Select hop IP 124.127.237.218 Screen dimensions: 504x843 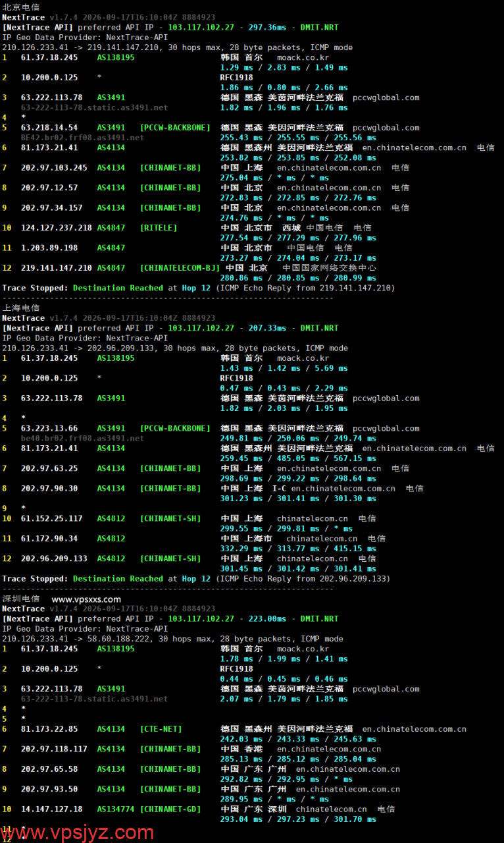click(57, 228)
